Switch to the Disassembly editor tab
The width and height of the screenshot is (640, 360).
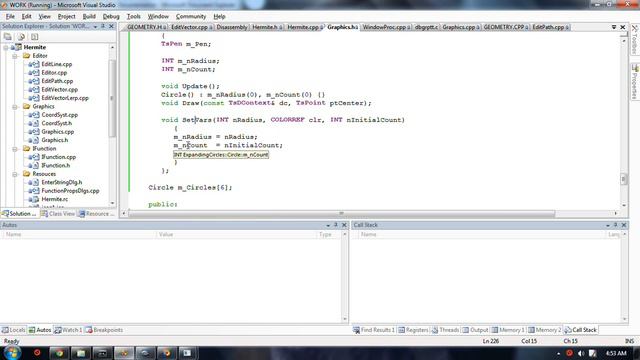(x=232, y=27)
